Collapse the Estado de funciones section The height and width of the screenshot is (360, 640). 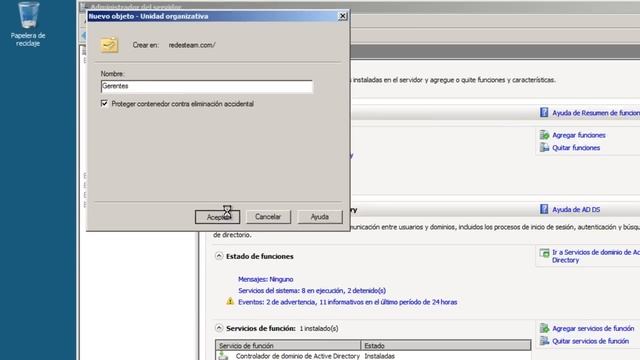219,256
